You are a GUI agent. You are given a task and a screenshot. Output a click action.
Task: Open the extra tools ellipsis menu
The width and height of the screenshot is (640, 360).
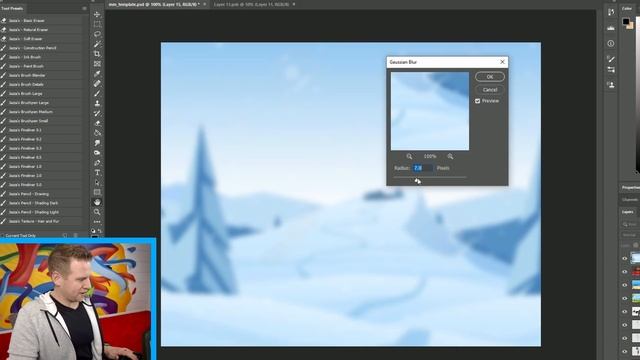click(97, 222)
